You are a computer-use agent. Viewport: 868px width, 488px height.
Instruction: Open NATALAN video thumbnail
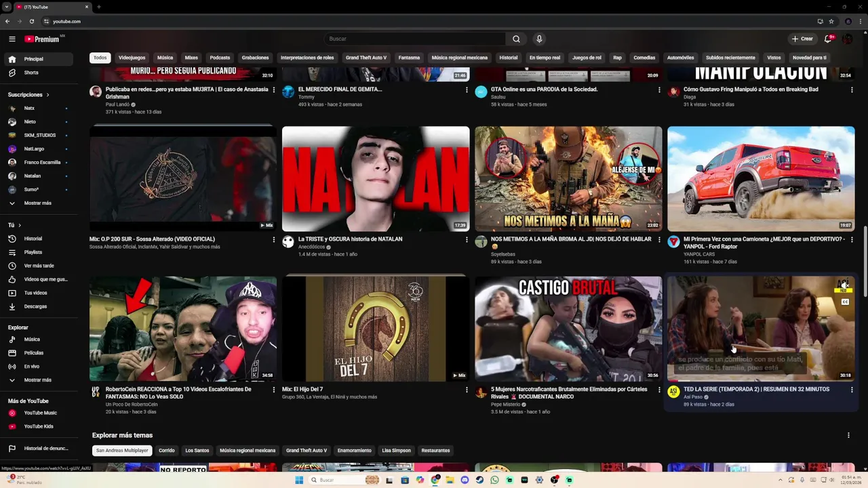376,179
